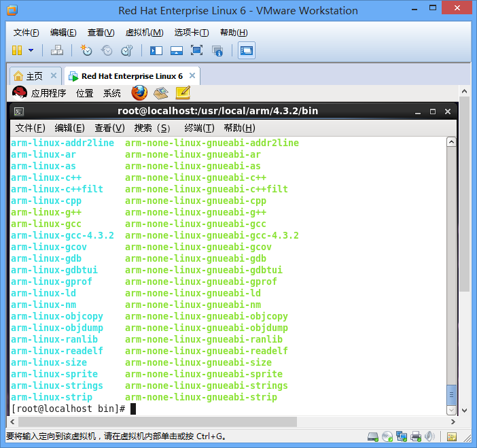The width and height of the screenshot is (477, 448).
Task: Open terminal 编辑(E) menu
Action: tap(70, 128)
